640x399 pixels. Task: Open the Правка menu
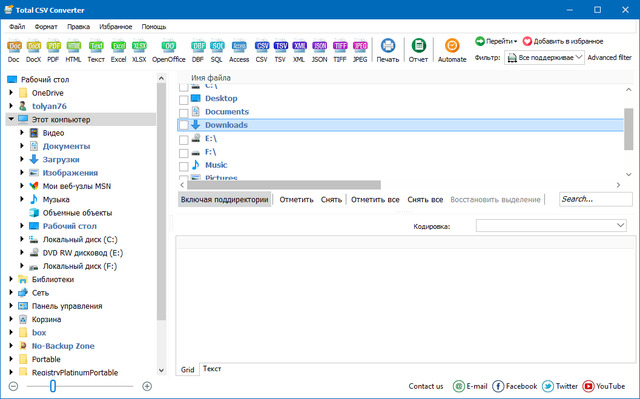click(x=78, y=27)
